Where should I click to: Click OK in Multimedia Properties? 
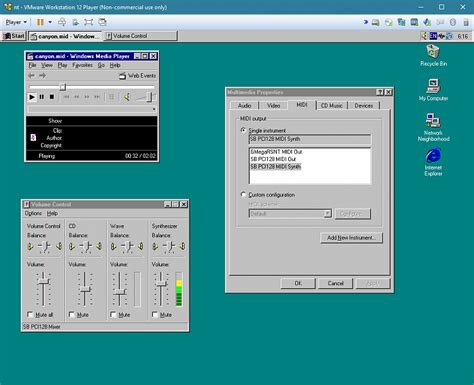coord(298,283)
